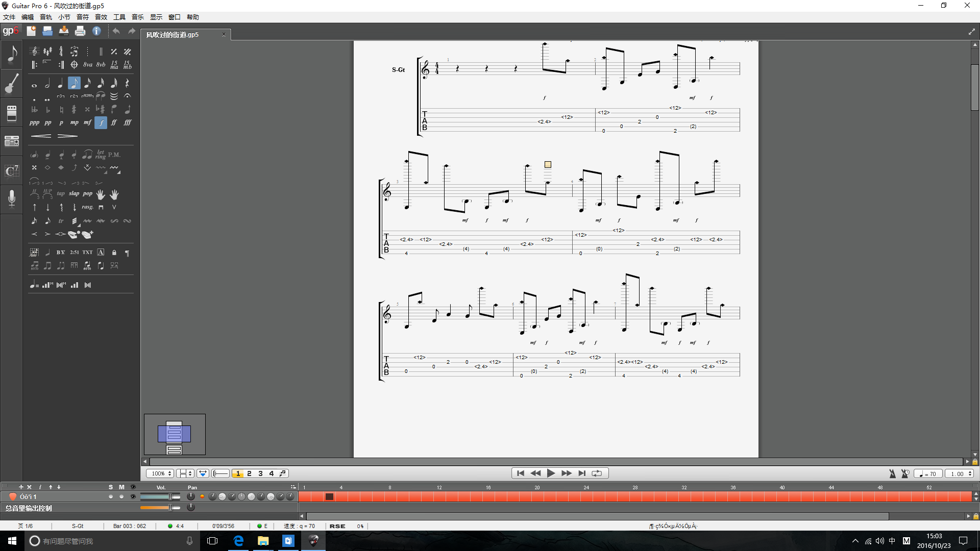Insert a clef from edition palette
This screenshot has height=551, width=980.
tap(34, 52)
